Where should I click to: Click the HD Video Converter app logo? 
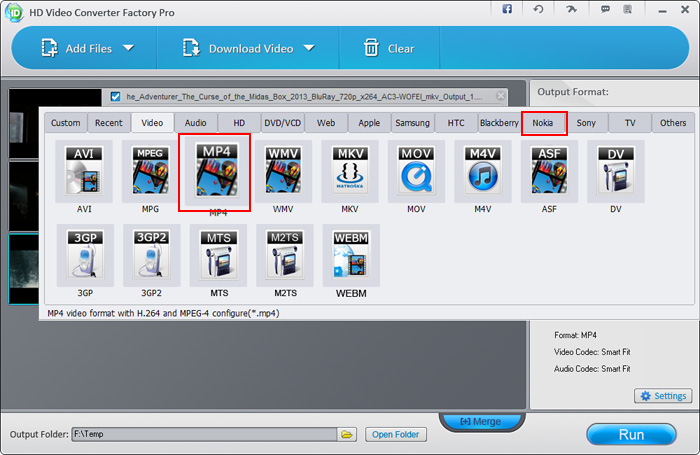[14, 13]
